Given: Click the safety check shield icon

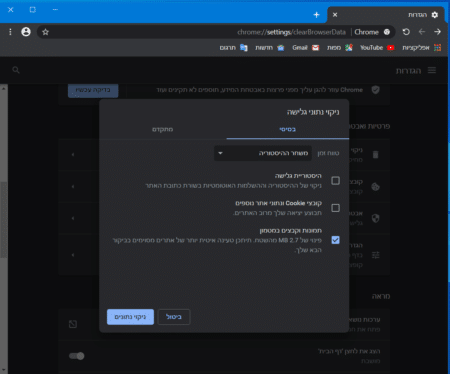Looking at the screenshot, I should pyautogui.click(x=376, y=90).
